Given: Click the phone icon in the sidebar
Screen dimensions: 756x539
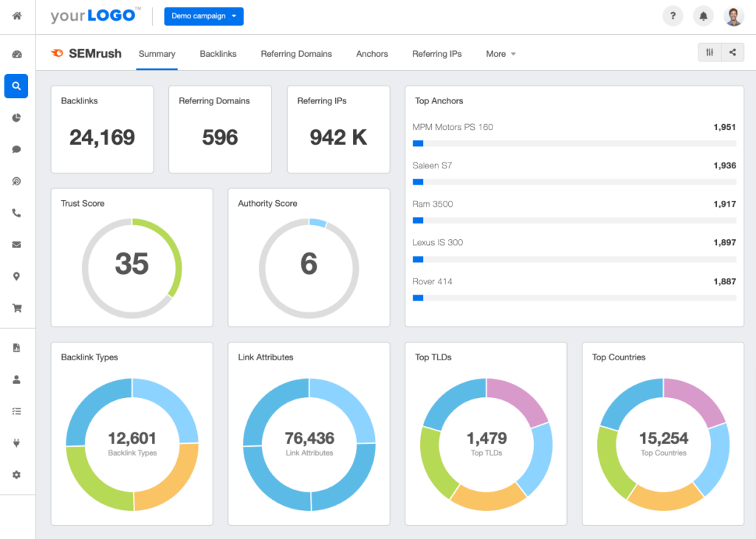Looking at the screenshot, I should click(x=16, y=213).
